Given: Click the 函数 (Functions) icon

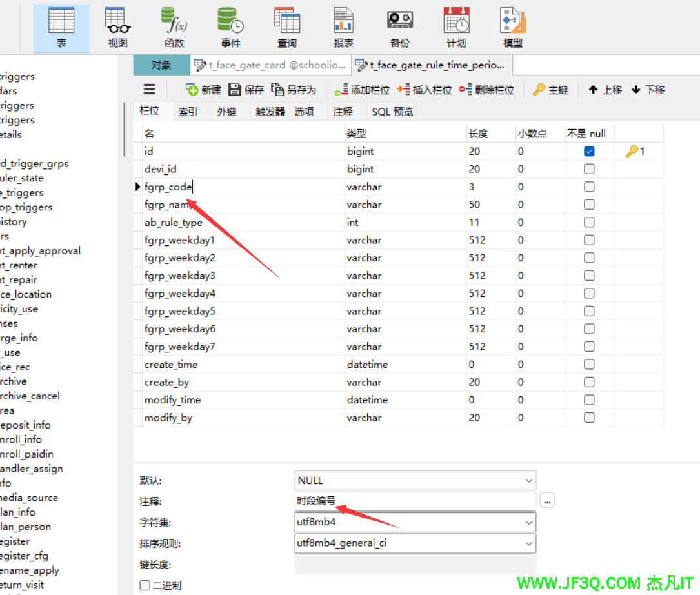Looking at the screenshot, I should (x=174, y=27).
